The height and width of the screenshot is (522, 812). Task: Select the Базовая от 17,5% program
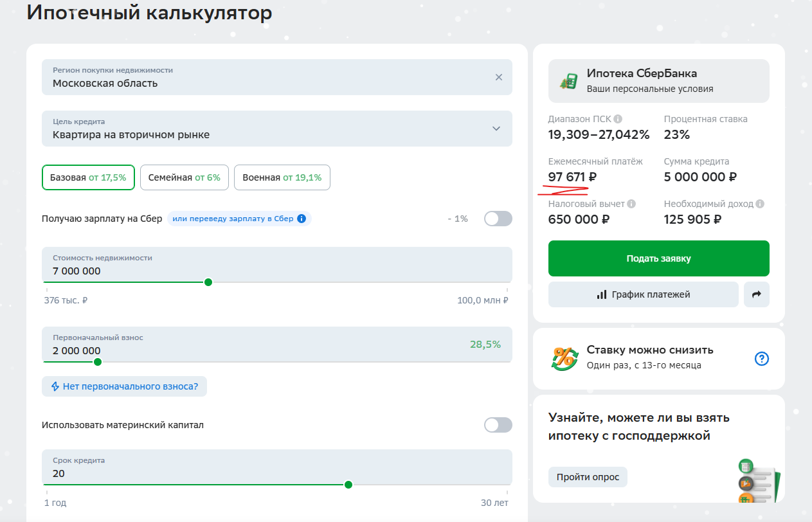pyautogui.click(x=88, y=177)
